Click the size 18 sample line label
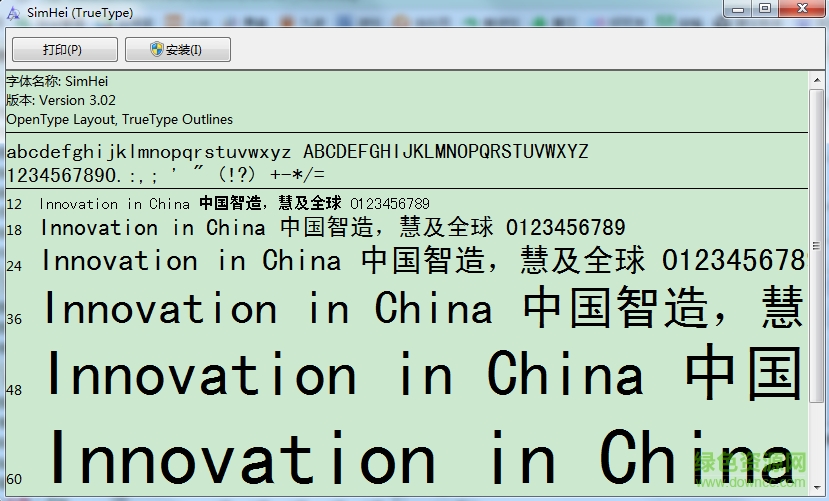This screenshot has height=501, width=829. tap(14, 230)
